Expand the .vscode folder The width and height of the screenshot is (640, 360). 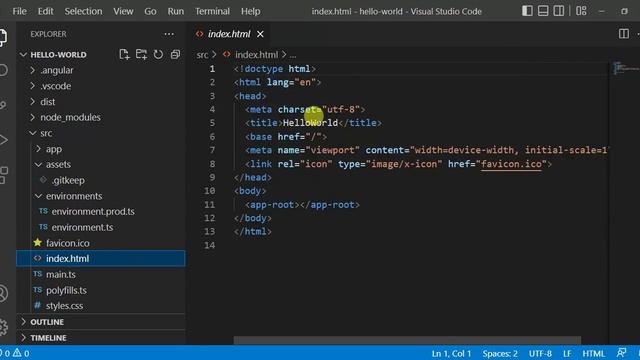(32, 86)
